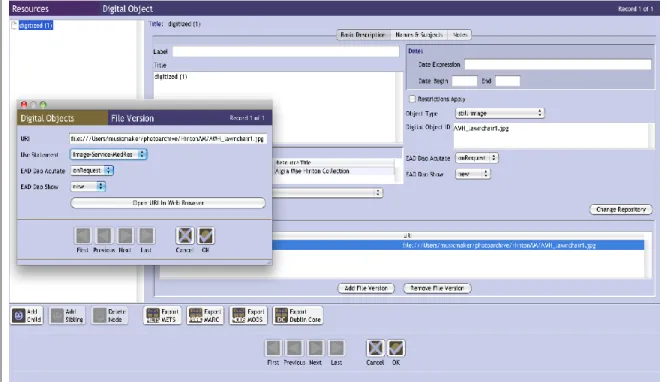Click First in File Version dialog
Viewport: 666px width, 382px height.
tap(83, 236)
